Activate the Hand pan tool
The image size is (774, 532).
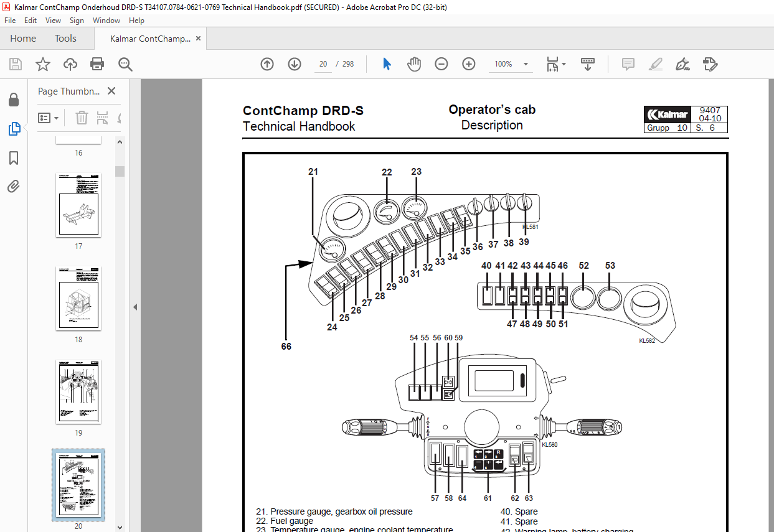414,64
